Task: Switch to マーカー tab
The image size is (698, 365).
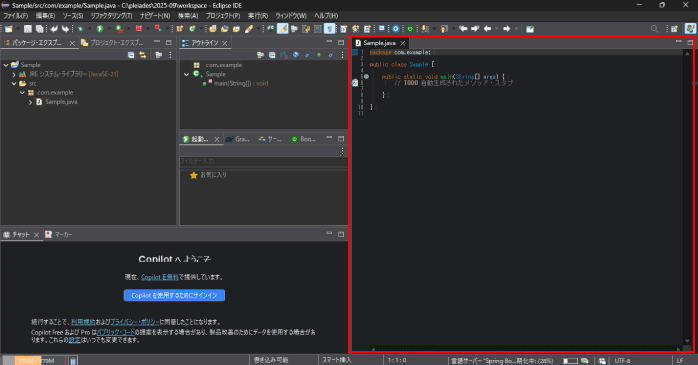Action: pos(58,235)
